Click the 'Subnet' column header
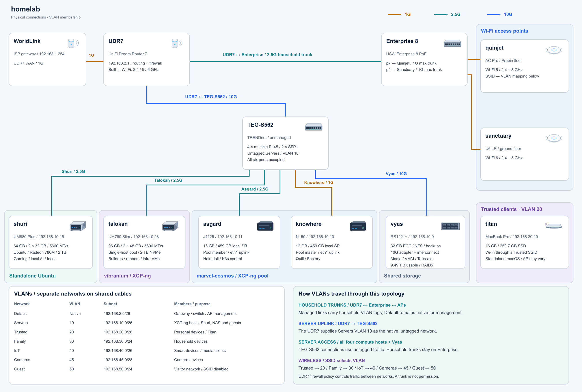The image size is (582, 392). (x=110, y=304)
